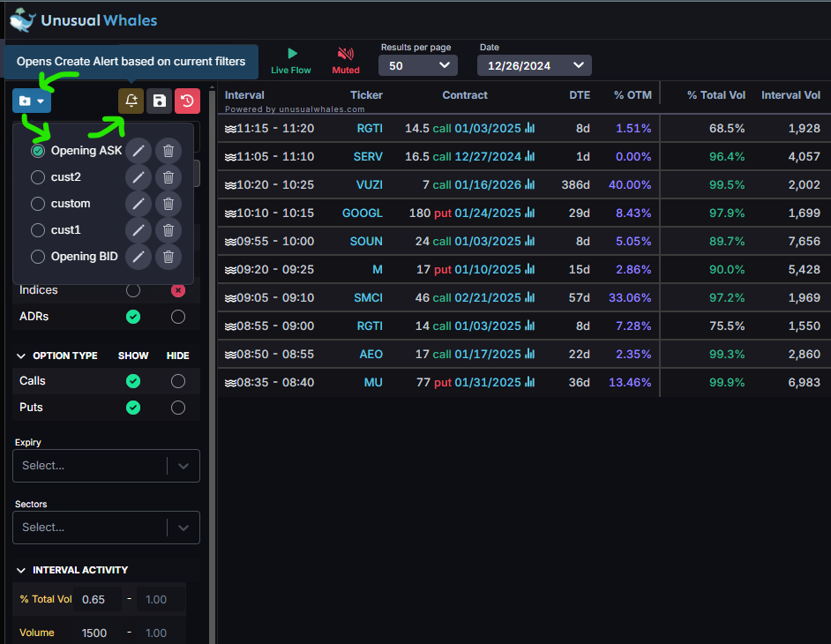831x644 pixels.
Task: Open the SERV ticker link
Action: coord(368,157)
